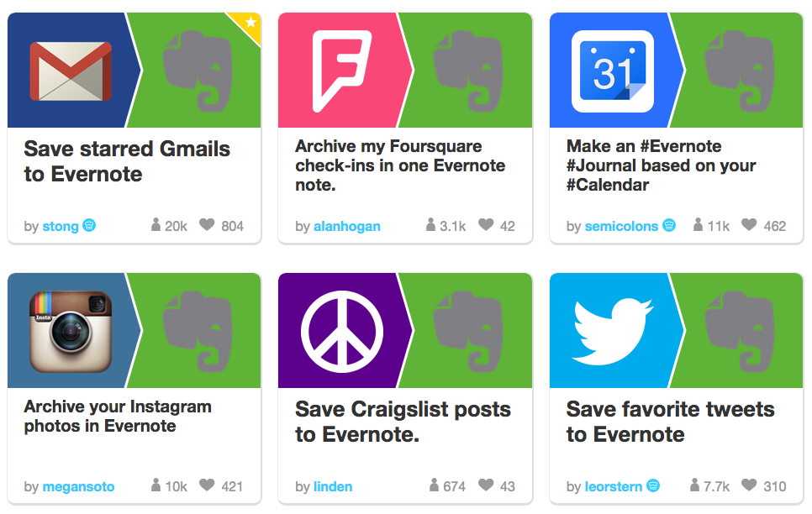Click the yellow star corner badge

point(247,25)
